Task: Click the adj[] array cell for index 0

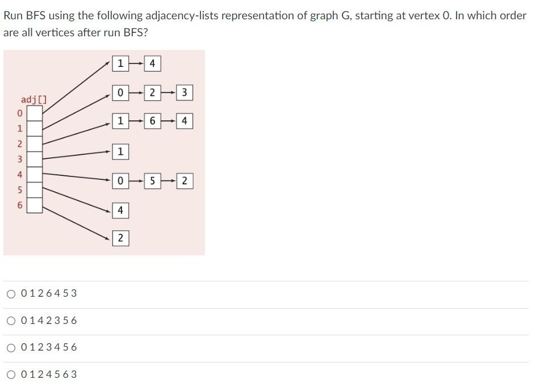Action: [x=35, y=113]
